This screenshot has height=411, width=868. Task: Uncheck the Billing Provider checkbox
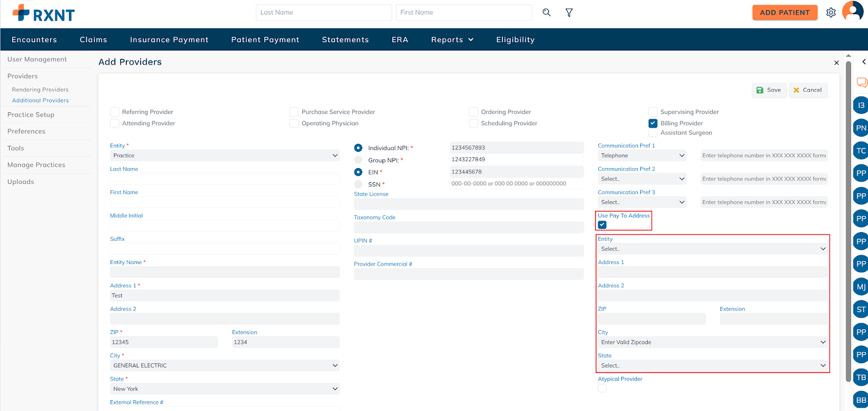653,124
